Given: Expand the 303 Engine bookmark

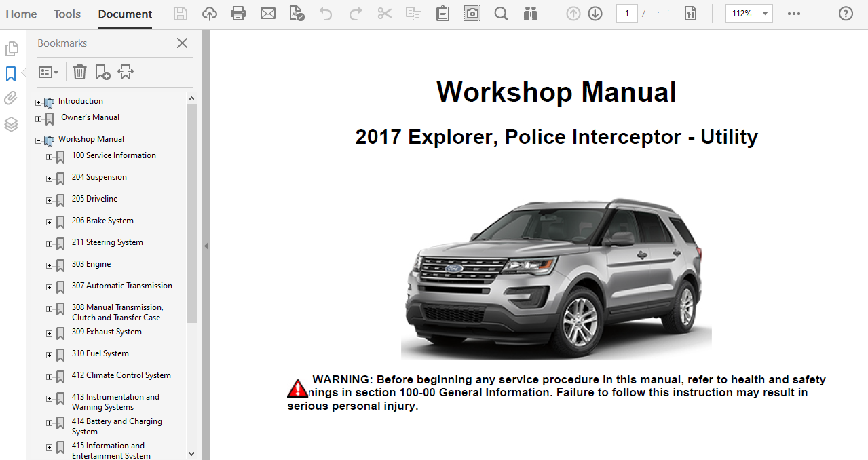Looking at the screenshot, I should [x=49, y=265].
